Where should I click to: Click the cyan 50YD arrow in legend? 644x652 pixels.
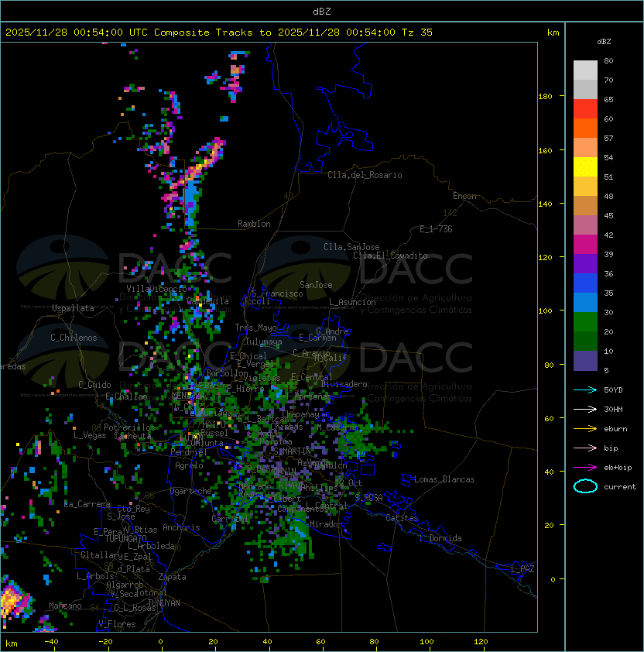click(x=585, y=389)
